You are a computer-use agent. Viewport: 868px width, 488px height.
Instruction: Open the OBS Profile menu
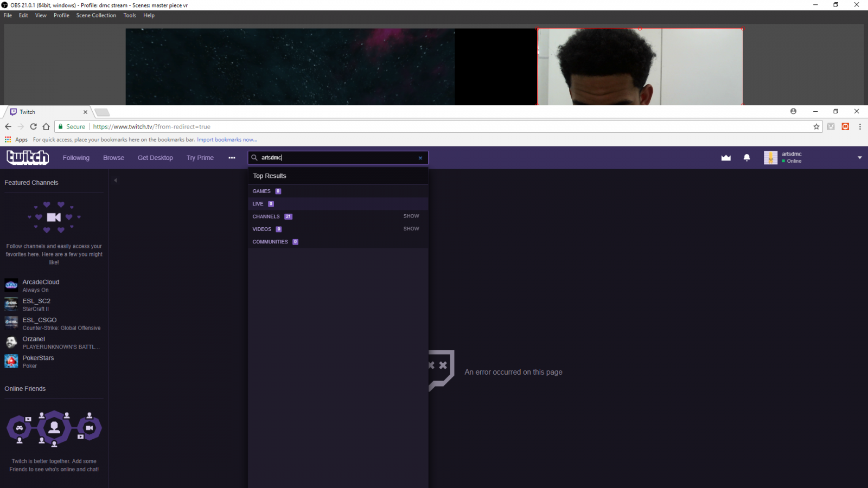(x=61, y=15)
